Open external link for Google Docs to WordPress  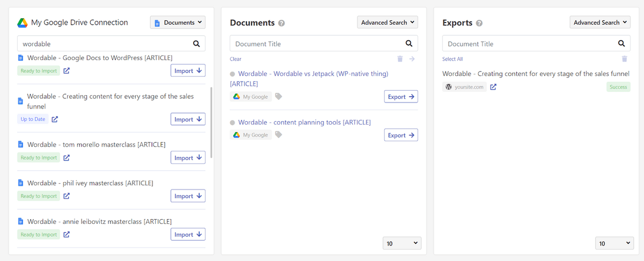[x=67, y=70]
